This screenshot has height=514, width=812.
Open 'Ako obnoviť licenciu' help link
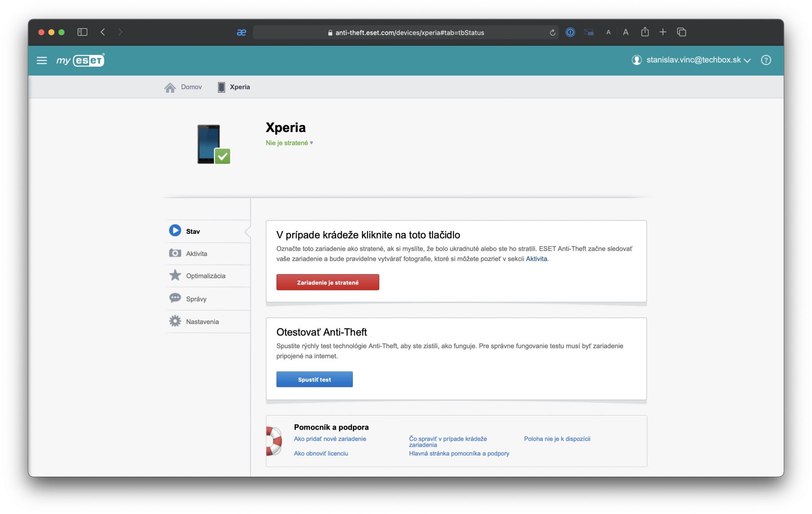pyautogui.click(x=321, y=453)
